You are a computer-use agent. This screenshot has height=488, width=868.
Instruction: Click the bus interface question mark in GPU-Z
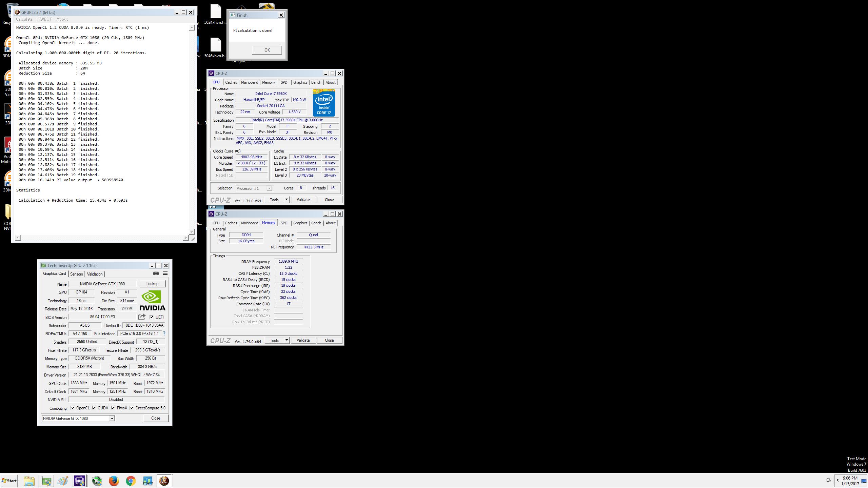(x=164, y=333)
